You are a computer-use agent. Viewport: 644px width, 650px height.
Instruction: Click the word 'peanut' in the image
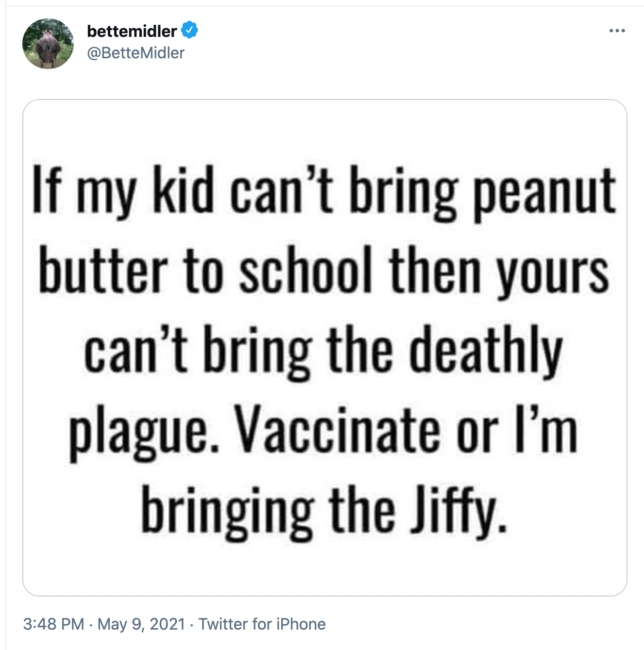tap(544, 191)
